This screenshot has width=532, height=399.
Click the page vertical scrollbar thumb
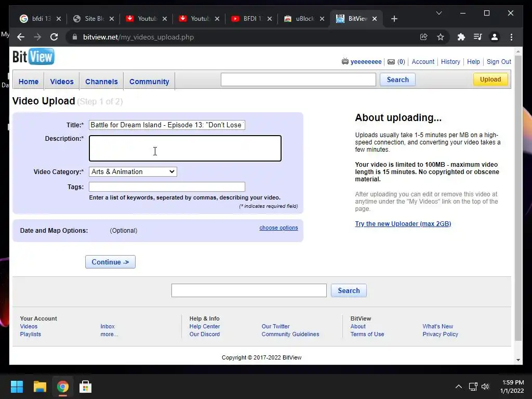(518, 198)
